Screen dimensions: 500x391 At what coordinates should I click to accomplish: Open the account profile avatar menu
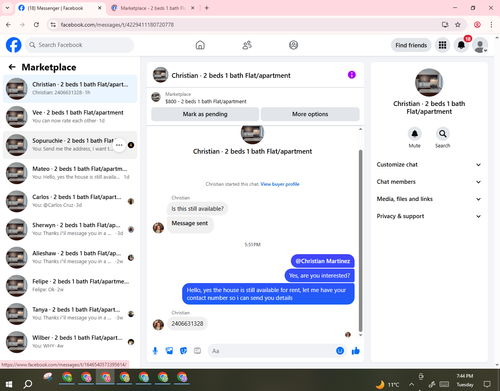pyautogui.click(x=480, y=45)
